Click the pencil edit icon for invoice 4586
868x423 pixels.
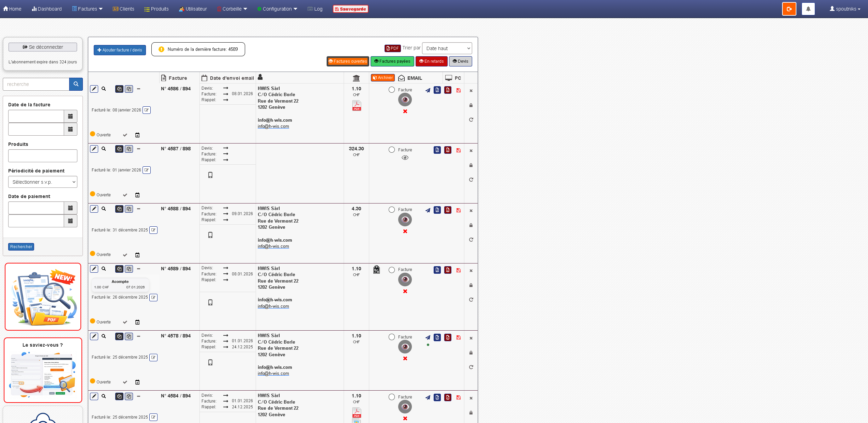(94, 89)
